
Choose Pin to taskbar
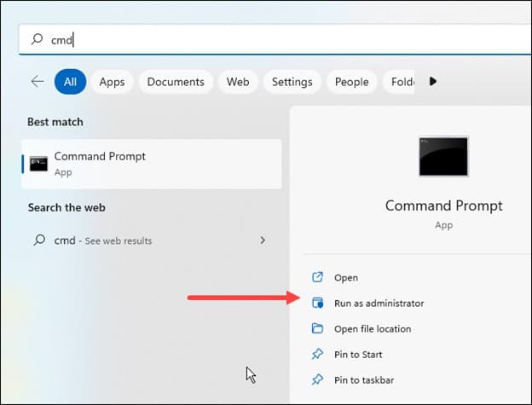point(364,380)
